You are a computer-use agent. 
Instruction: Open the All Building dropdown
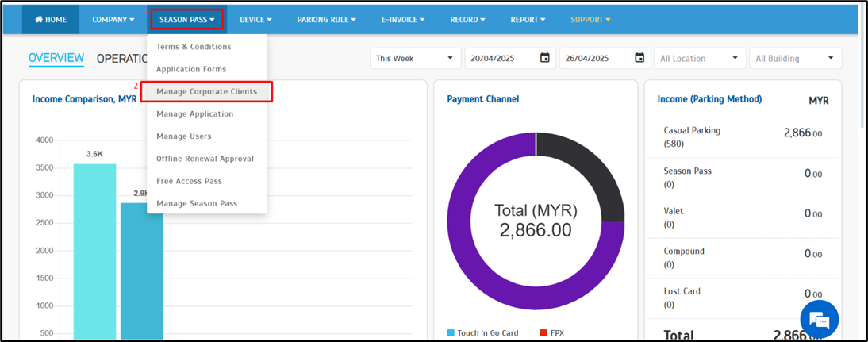pos(796,58)
